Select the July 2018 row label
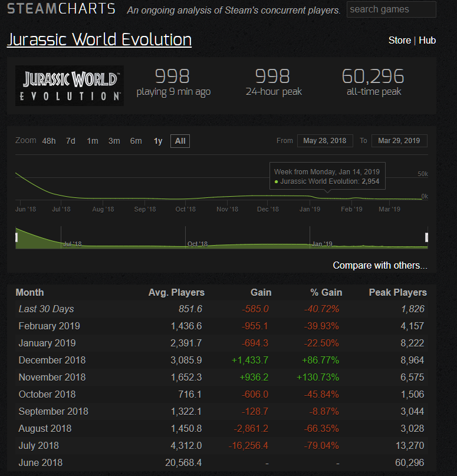 (x=38, y=445)
